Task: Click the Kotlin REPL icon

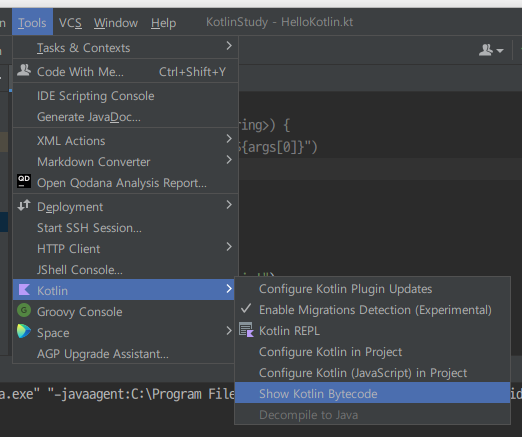Action: tap(246, 330)
